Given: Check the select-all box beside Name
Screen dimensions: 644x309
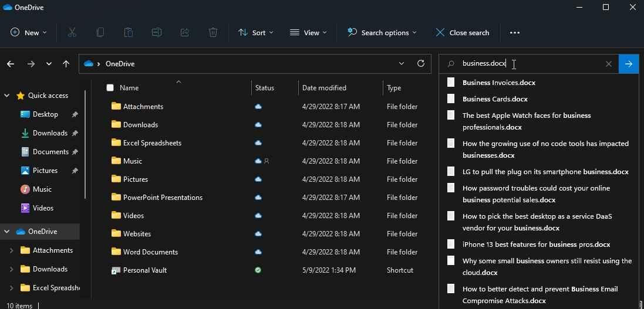Looking at the screenshot, I should pyautogui.click(x=110, y=87).
